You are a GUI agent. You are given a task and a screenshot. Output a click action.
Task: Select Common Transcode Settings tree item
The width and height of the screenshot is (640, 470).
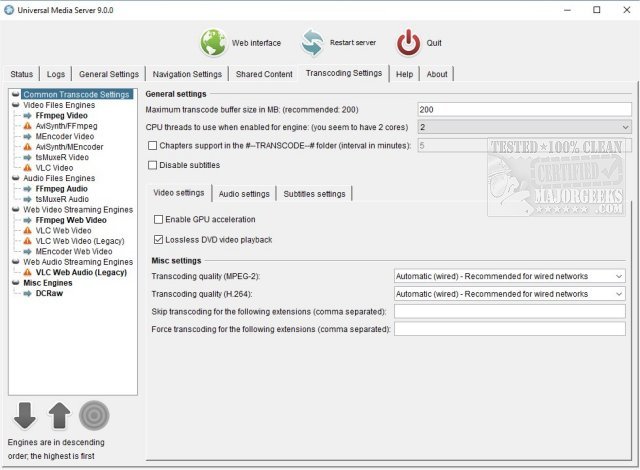(76, 94)
